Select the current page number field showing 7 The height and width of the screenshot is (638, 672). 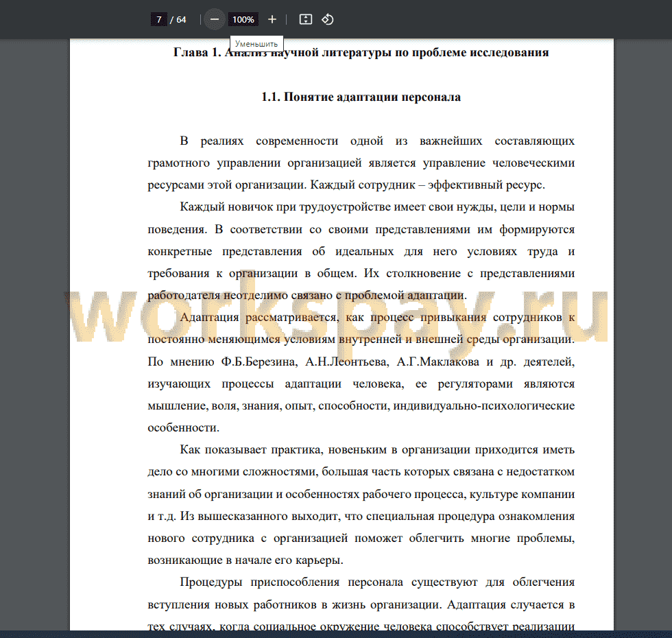[x=159, y=20]
